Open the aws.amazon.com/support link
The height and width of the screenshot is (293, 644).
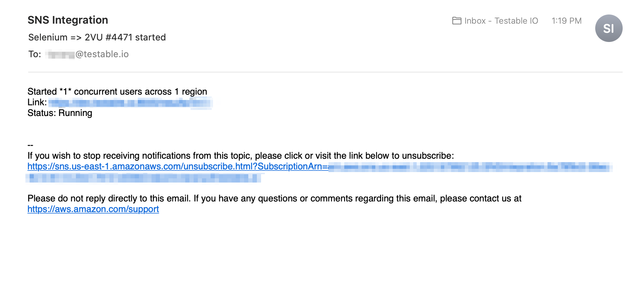[x=93, y=209]
